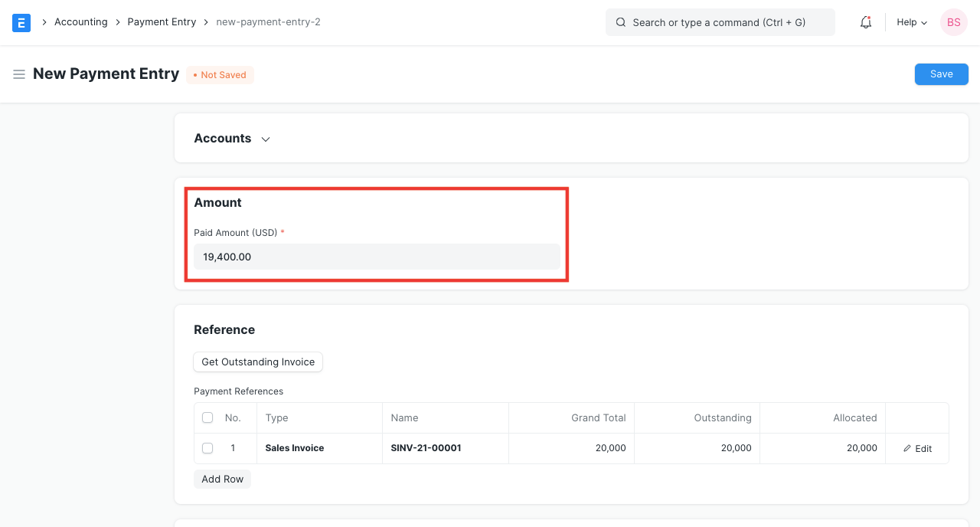Screen dimensions: 980x527
Task: Open the Help dropdown
Action: (910, 22)
